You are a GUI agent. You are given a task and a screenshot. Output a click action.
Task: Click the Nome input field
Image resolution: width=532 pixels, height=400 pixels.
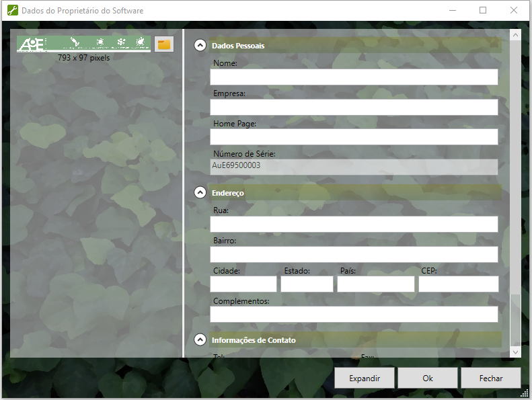click(x=354, y=77)
